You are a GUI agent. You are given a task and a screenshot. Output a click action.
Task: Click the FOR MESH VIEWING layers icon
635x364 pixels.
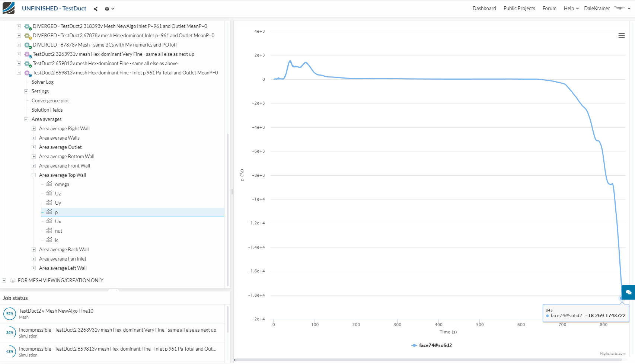pos(13,280)
